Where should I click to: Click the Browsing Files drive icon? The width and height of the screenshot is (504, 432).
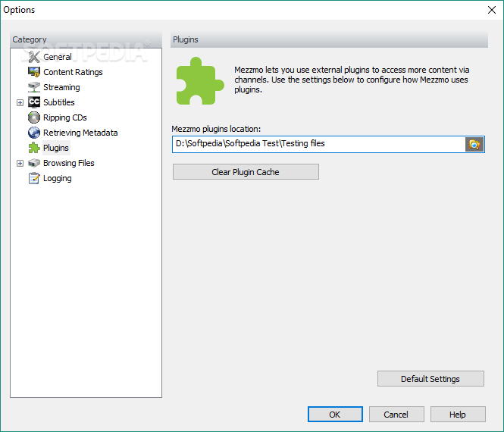pyautogui.click(x=34, y=163)
